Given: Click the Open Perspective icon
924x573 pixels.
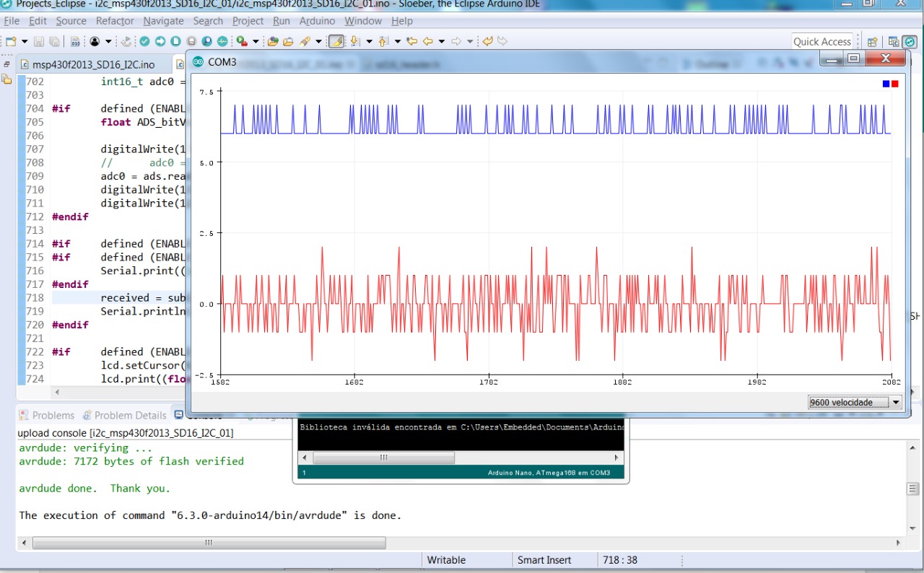Looking at the screenshot, I should 872,42.
